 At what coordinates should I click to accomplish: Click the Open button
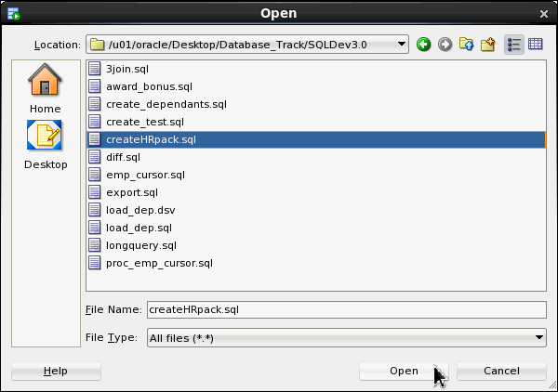point(404,371)
